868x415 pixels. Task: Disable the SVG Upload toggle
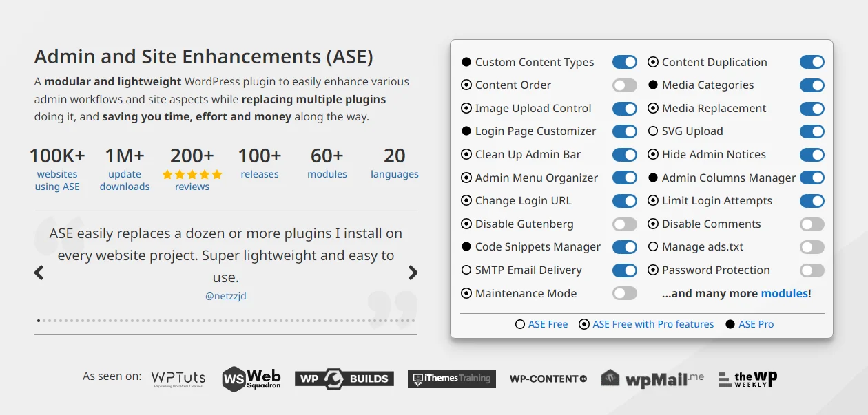(x=812, y=131)
